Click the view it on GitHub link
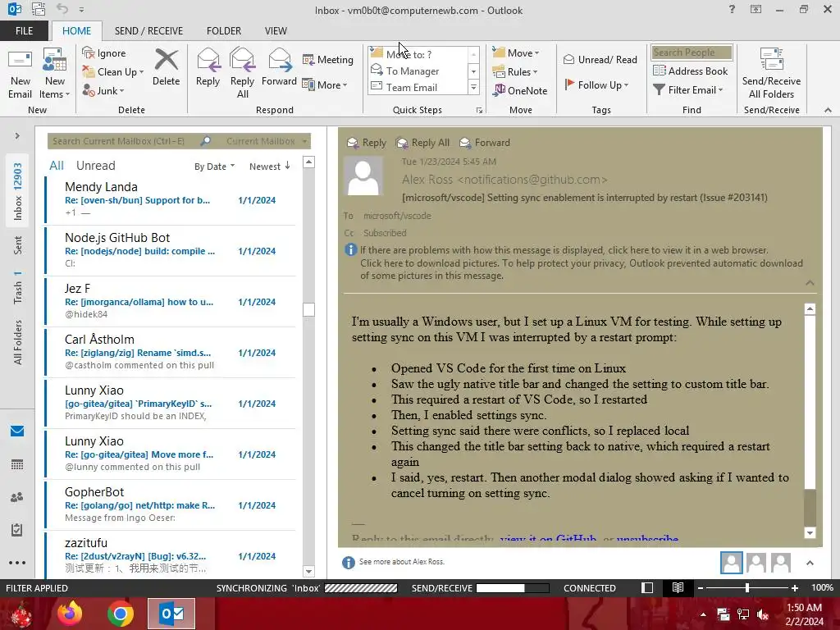 point(548,539)
